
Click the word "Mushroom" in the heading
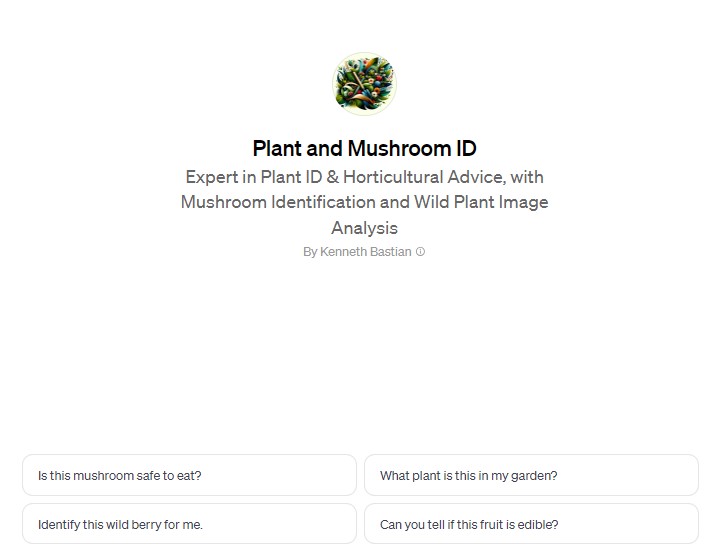(398, 149)
